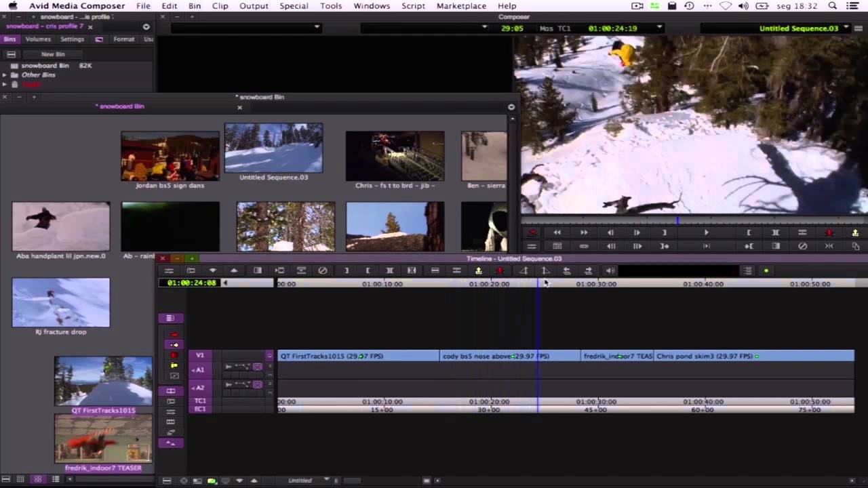This screenshot has width=868, height=488.
Task: Step one frame forward in Composer
Action: (637, 232)
